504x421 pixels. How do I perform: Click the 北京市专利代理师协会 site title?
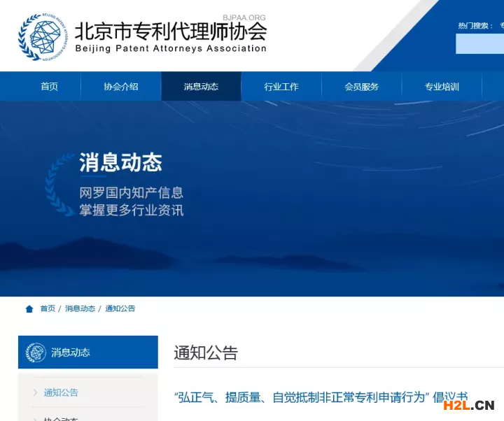pos(171,31)
